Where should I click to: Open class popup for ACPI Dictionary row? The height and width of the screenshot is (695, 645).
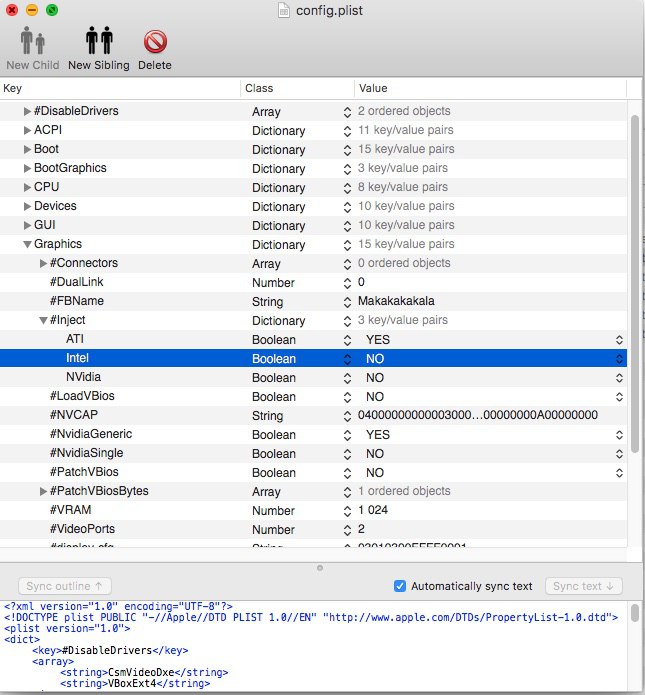coord(347,131)
